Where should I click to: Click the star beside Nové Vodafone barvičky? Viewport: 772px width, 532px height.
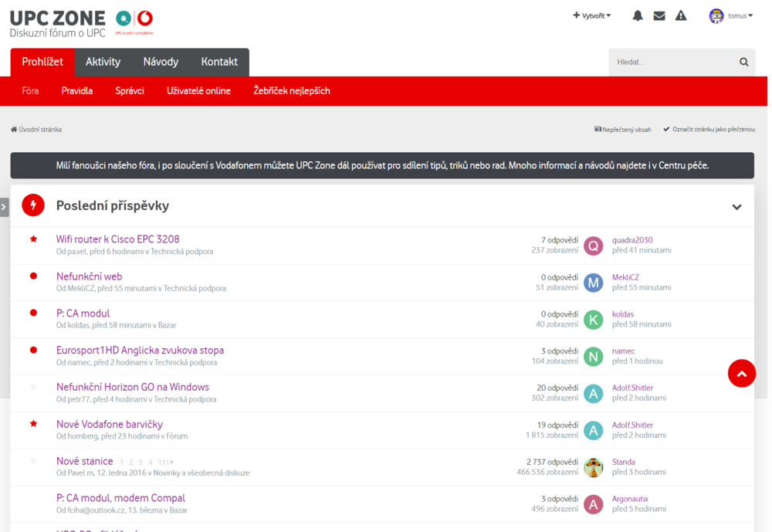point(33,424)
